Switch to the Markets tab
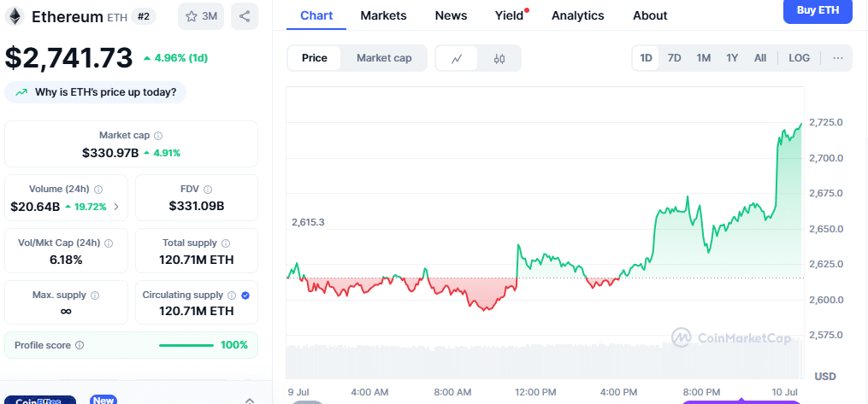Viewport: 868px width, 404px height. [x=384, y=15]
